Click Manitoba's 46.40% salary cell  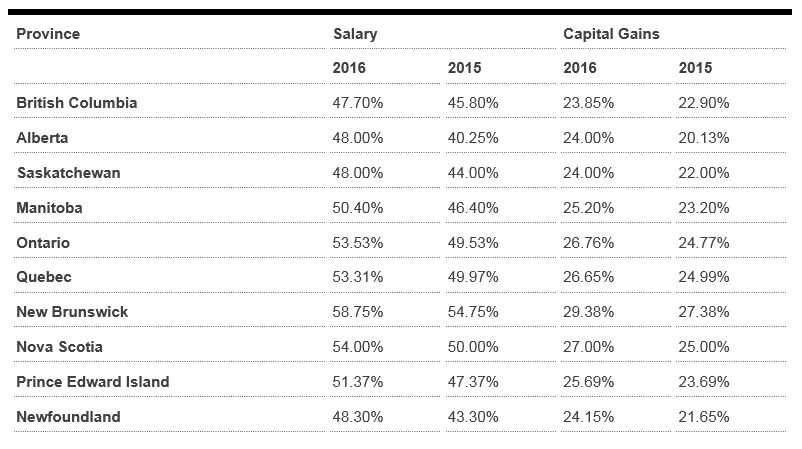click(473, 208)
